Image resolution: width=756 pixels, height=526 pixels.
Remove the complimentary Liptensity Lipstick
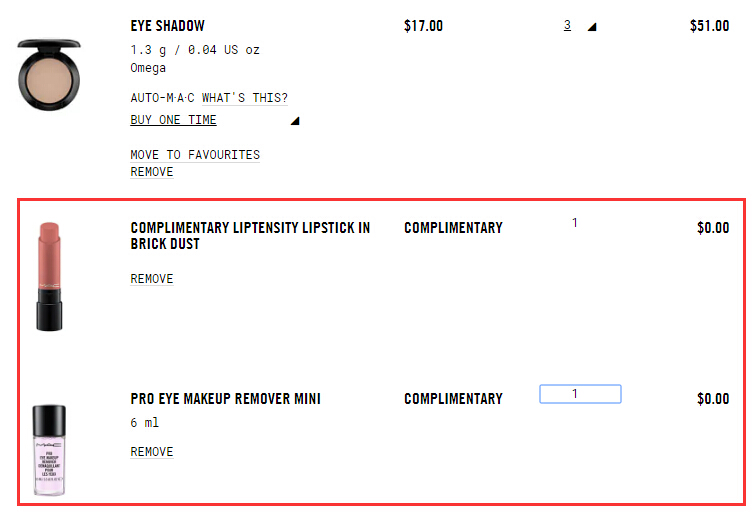(x=152, y=279)
